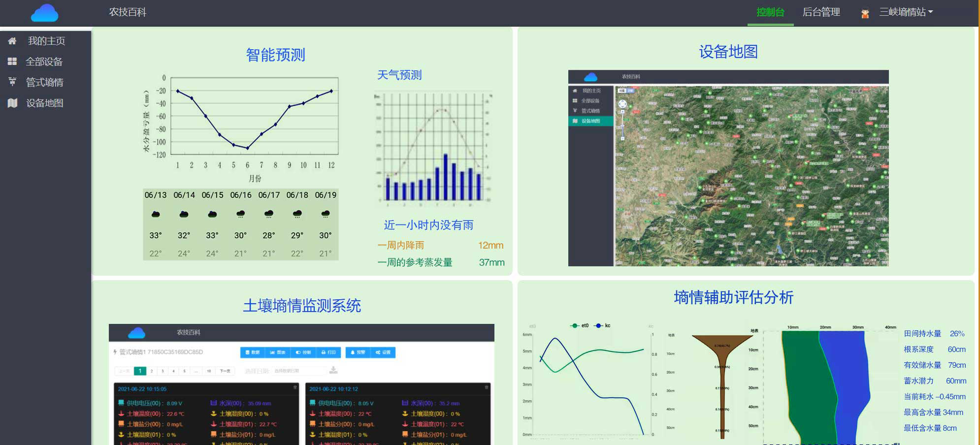Image resolution: width=980 pixels, height=445 pixels.
Task: Open the 后台管理 tab
Action: coord(821,12)
